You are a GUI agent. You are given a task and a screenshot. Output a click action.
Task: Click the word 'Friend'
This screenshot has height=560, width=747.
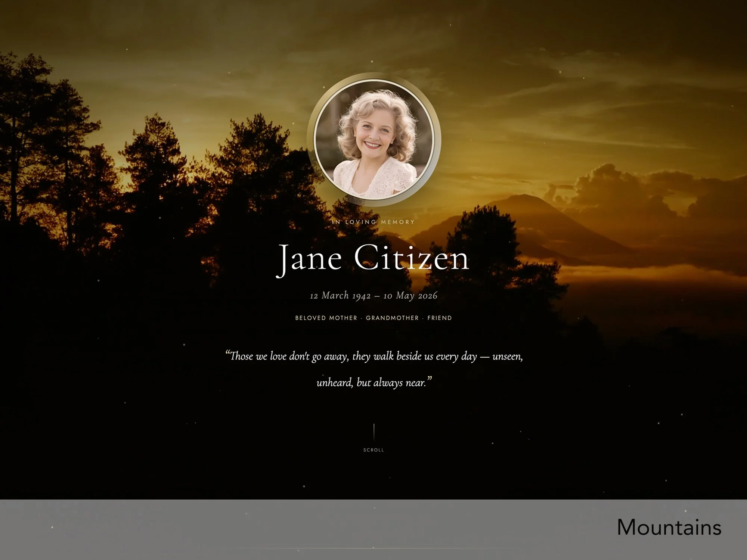coord(440,318)
